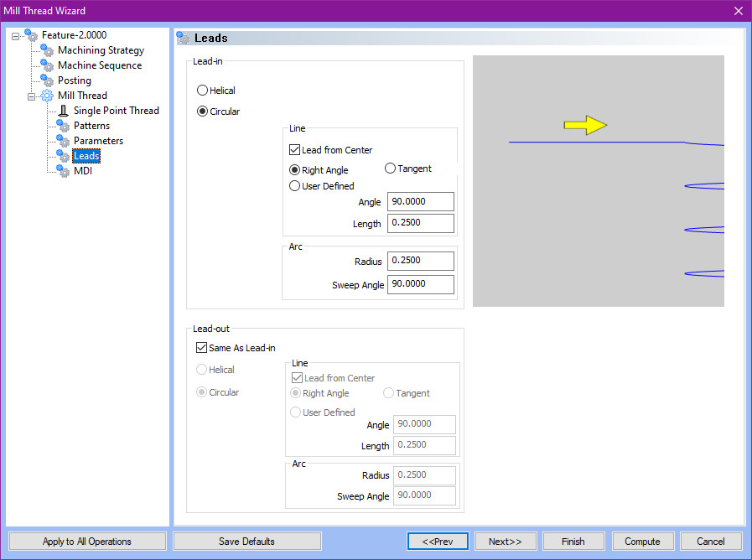Click the lead-in toolpath preview image
752x560 pixels.
pos(599,181)
